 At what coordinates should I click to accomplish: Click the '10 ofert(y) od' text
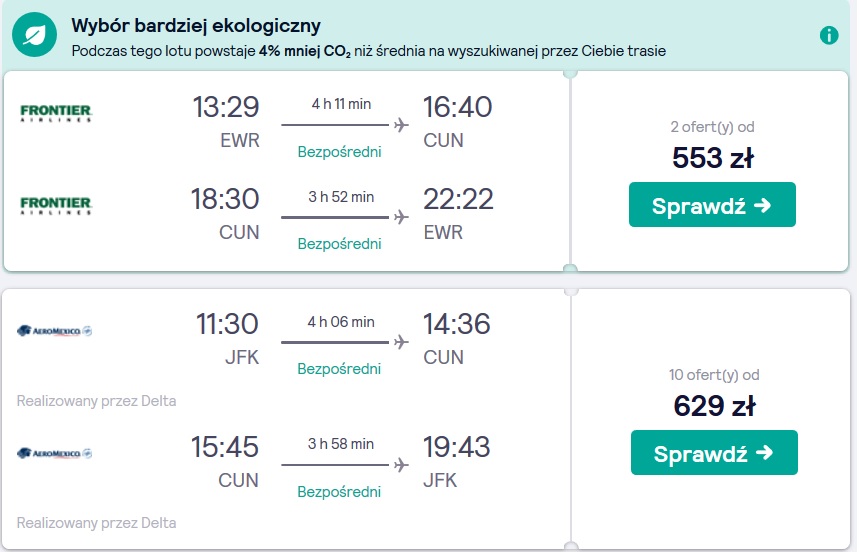[714, 375]
